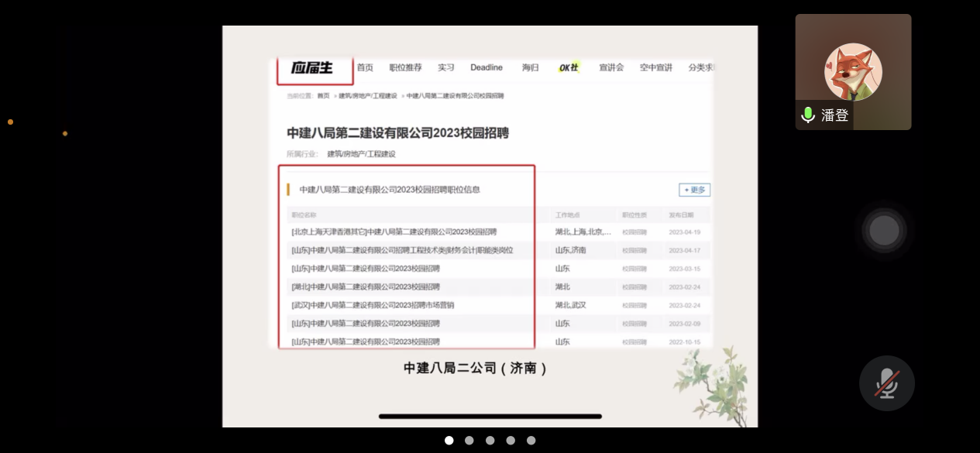Select the 实习 navigation item

coord(446,68)
